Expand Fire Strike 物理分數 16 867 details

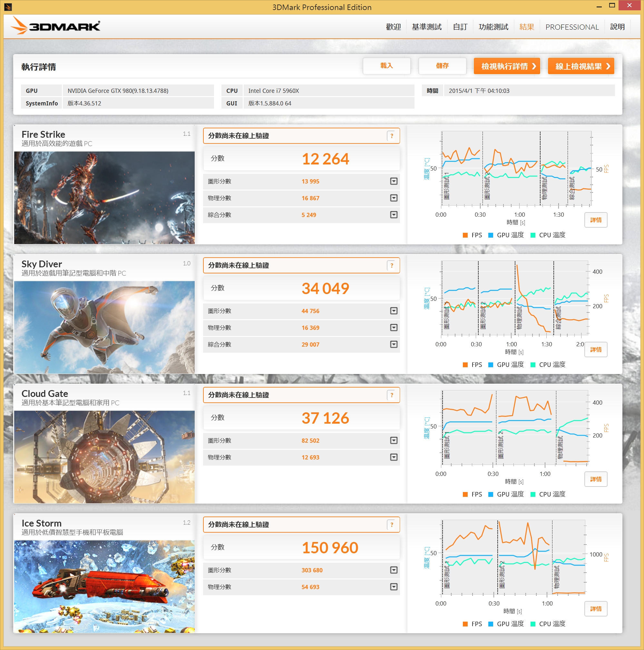click(394, 198)
